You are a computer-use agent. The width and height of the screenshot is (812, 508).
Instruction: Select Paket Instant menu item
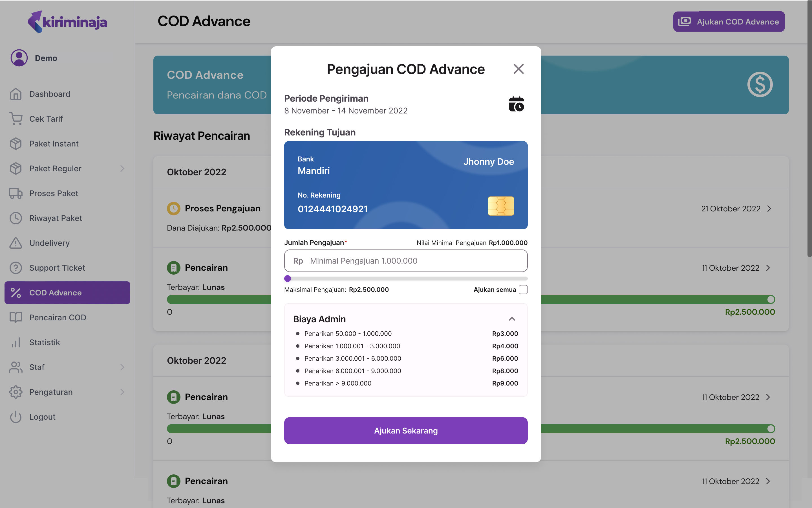click(67, 143)
